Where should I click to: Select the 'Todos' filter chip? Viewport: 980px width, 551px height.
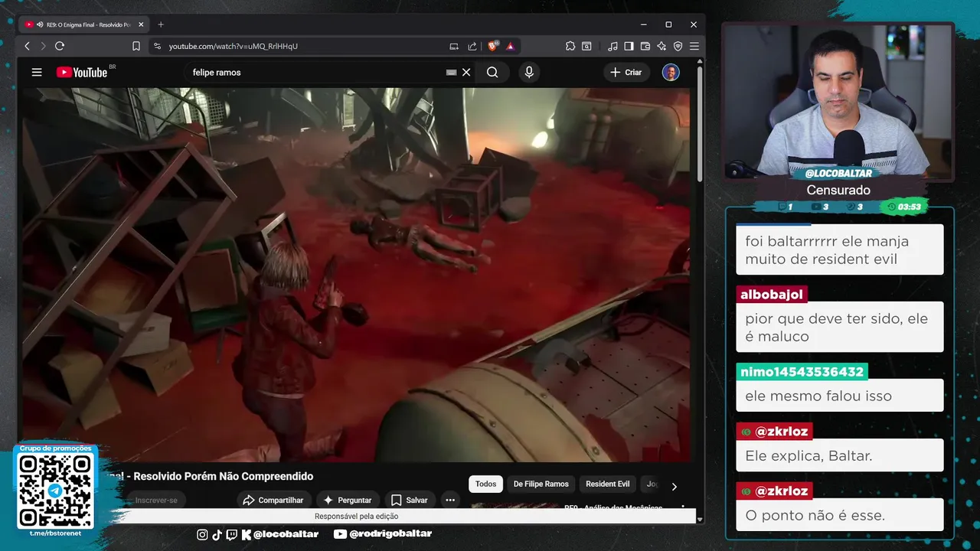pos(485,484)
